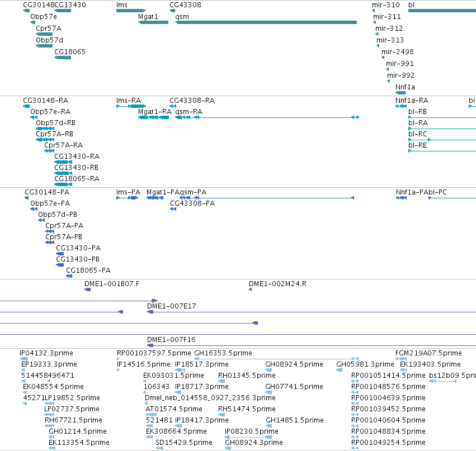Image resolution: width=476 pixels, height=451 pixels.
Task: Click the lms gene glyph
Action: pos(131,11)
